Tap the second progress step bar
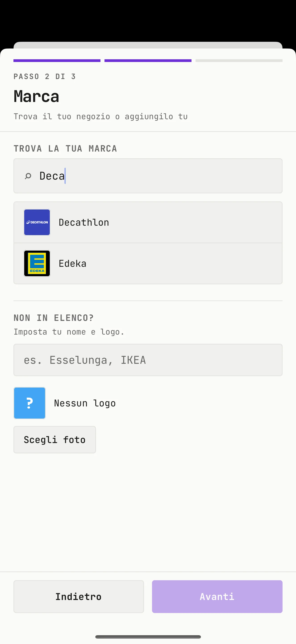The height and width of the screenshot is (644, 296). pyautogui.click(x=148, y=60)
